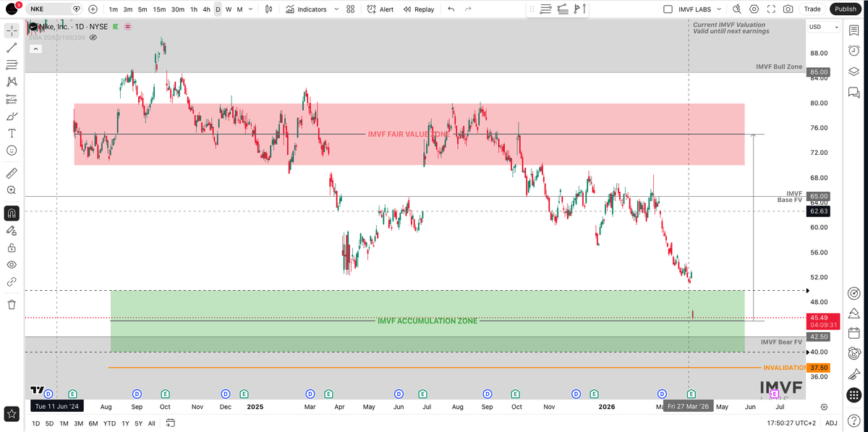Open the IMVF LABS layout name menu

pyautogui.click(x=695, y=9)
